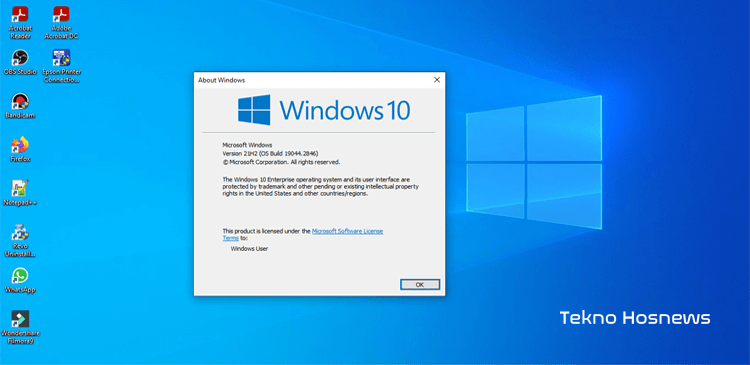Click the Microsoft Windows text line
The width and height of the screenshot is (750, 365).
(247, 144)
